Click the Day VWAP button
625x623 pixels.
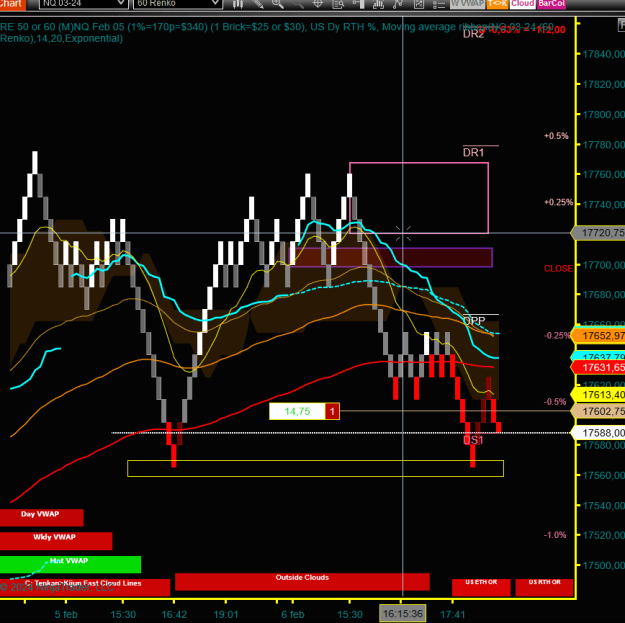[x=41, y=517]
